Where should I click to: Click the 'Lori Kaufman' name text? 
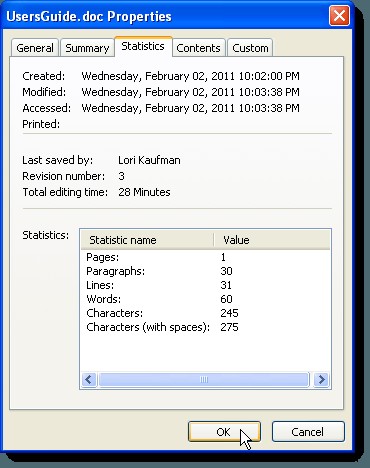149,160
